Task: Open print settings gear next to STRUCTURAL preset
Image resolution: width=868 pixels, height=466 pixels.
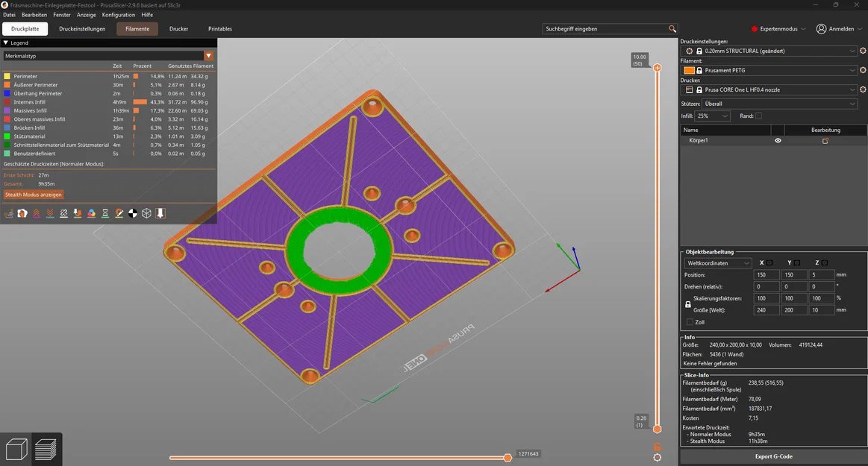Action: click(863, 51)
